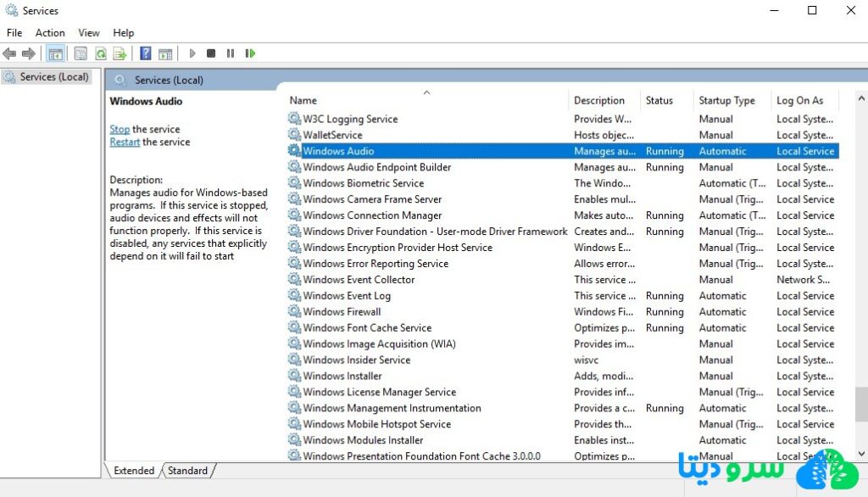868x497 pixels.
Task: Click the gear icon beside W3C Logging Service
Action: point(294,119)
